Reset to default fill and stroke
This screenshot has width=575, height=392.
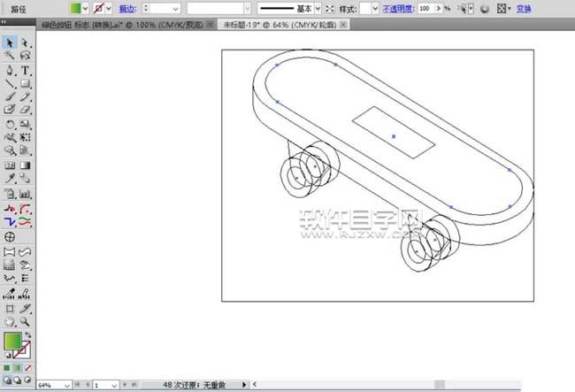[8, 355]
